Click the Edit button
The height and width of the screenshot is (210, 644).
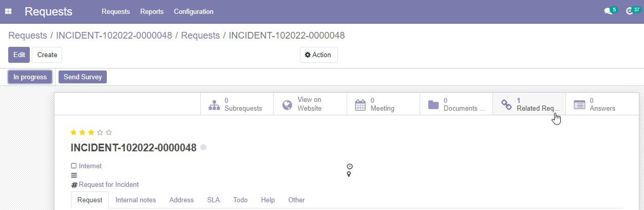point(19,55)
